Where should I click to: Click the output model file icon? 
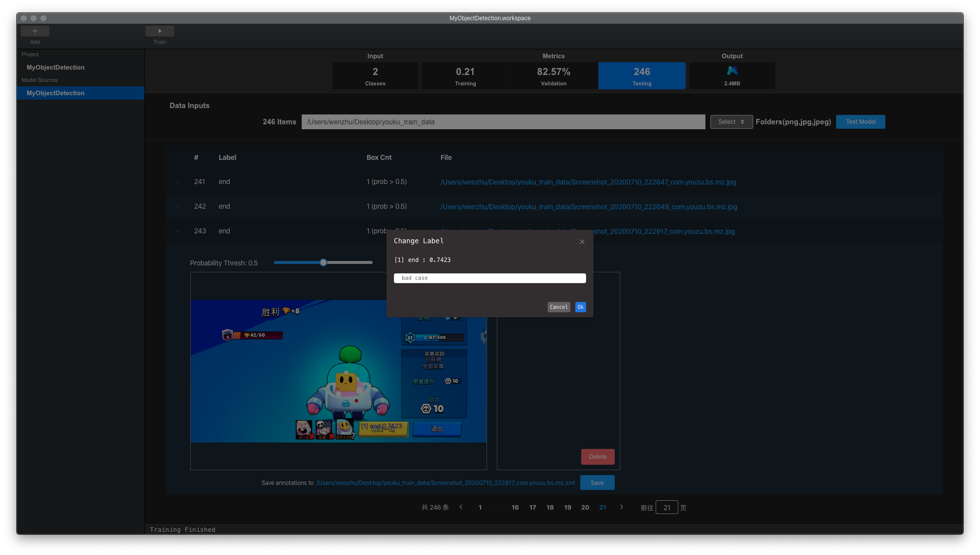[x=732, y=71]
